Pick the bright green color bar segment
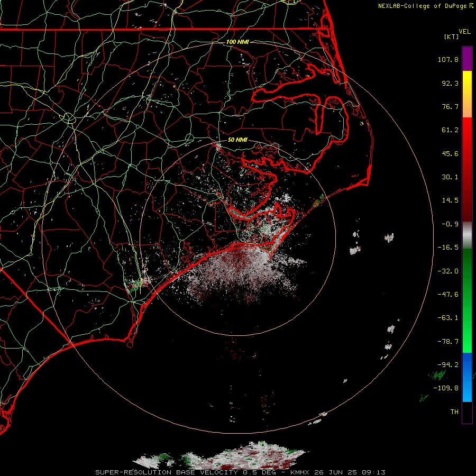Screen dimensions: 476x476 coord(467,337)
